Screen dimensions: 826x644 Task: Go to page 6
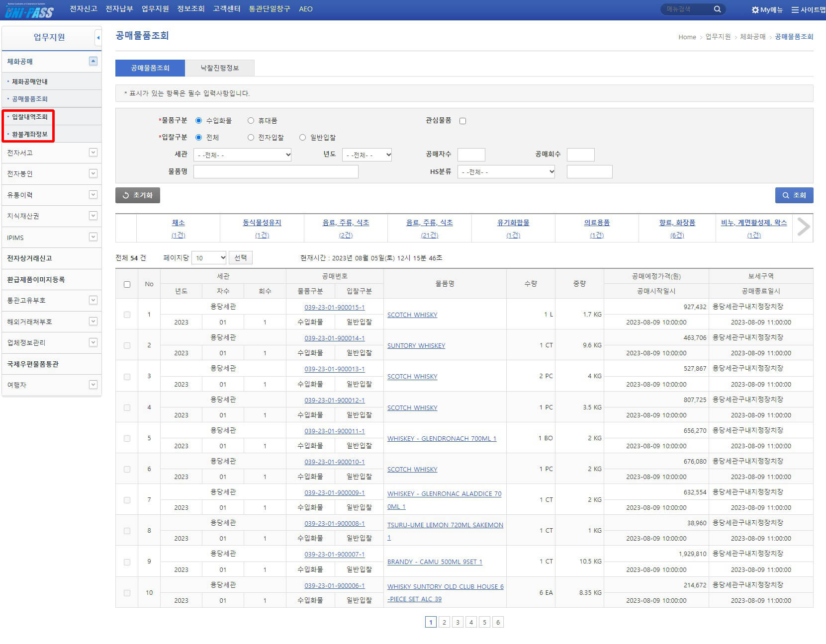point(498,622)
